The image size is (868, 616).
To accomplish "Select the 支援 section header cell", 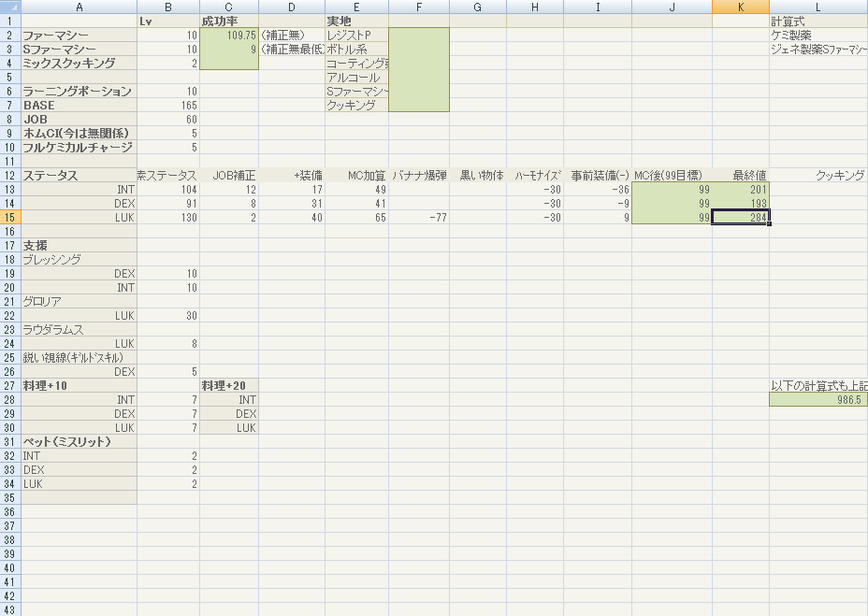I will point(80,246).
